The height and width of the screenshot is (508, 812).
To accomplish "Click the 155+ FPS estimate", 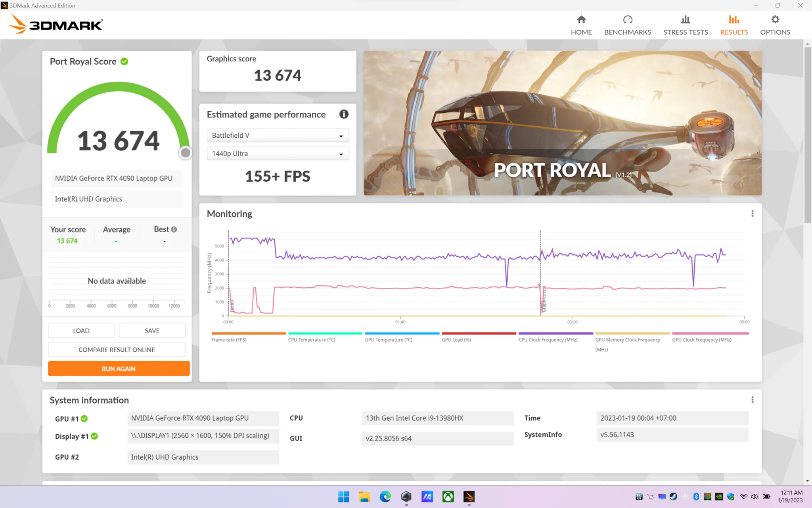I will (278, 177).
